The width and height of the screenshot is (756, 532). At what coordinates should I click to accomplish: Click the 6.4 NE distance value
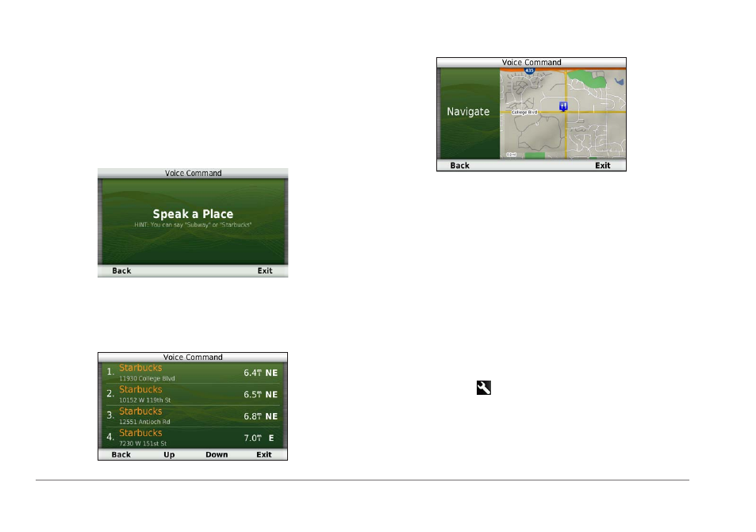point(260,373)
